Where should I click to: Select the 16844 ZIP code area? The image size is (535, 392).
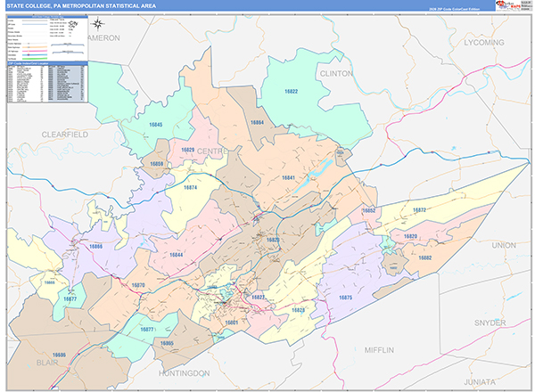tap(177, 255)
